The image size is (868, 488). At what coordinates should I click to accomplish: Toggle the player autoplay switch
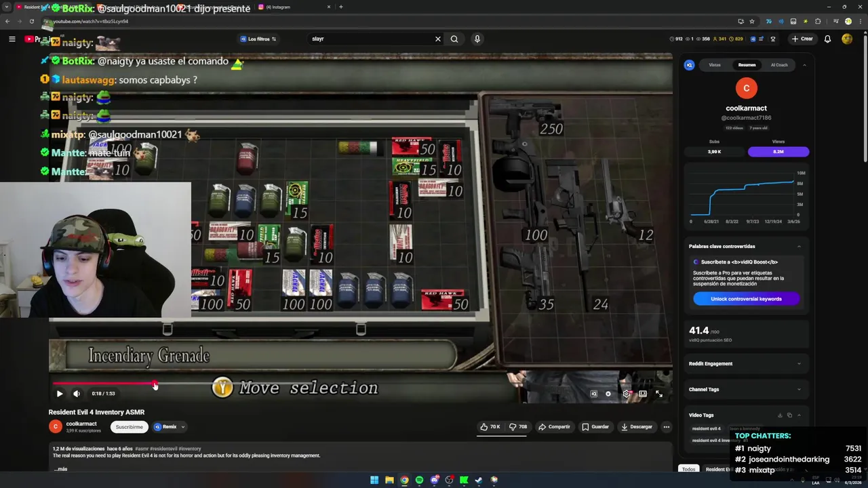click(x=608, y=393)
